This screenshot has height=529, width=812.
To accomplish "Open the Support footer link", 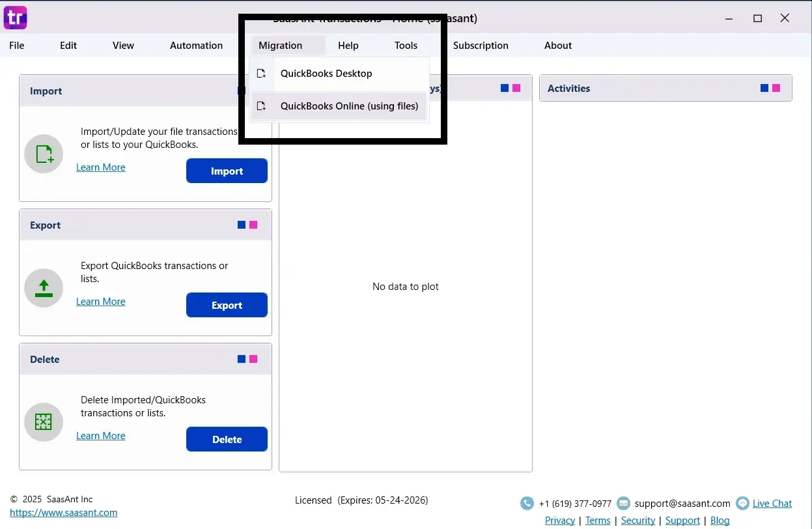I will 682,521.
